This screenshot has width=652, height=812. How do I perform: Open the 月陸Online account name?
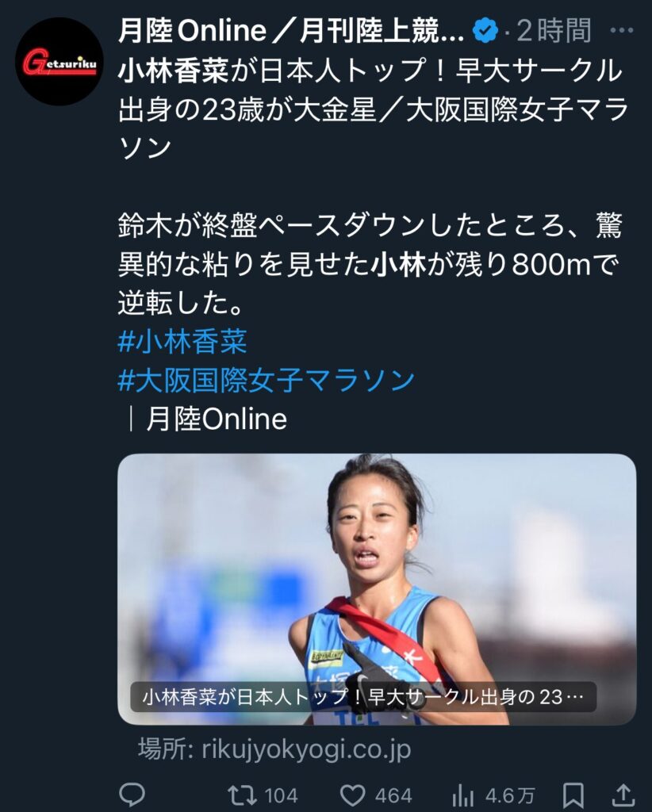(x=291, y=31)
